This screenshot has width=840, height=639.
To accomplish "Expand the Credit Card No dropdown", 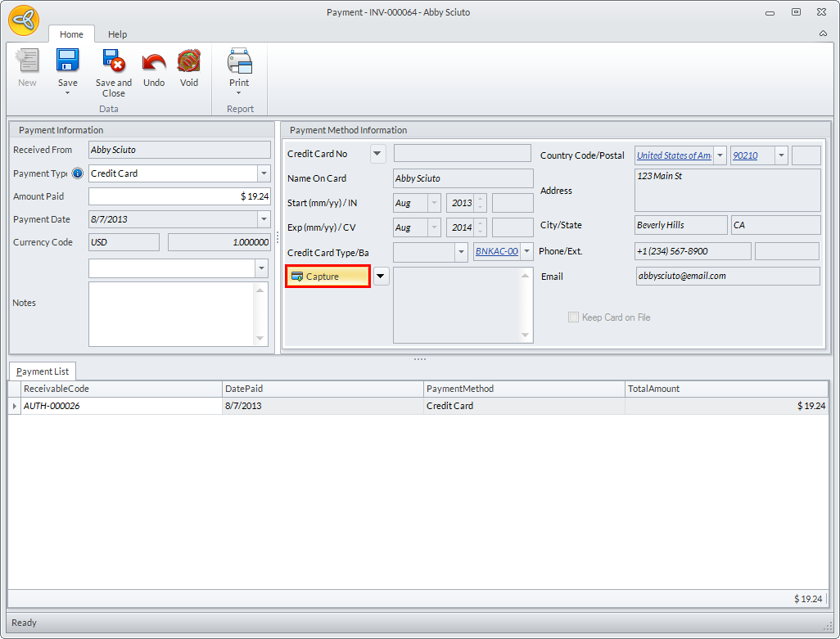I will coord(377,154).
